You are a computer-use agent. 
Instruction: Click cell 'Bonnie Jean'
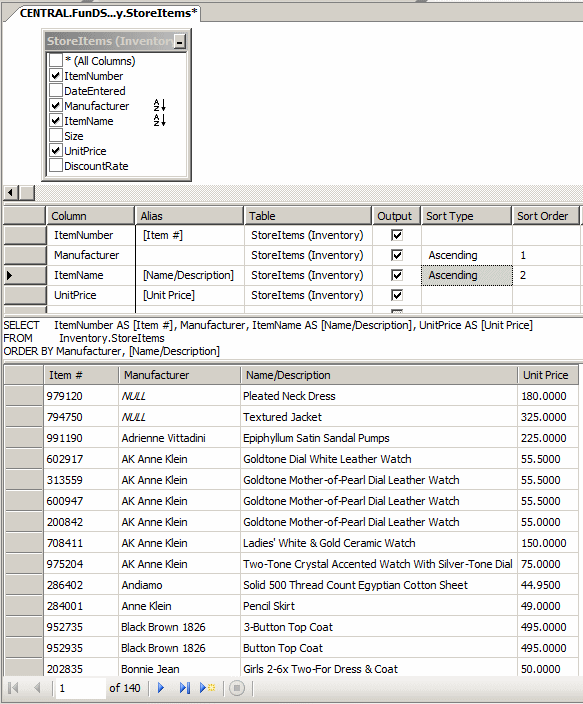[x=179, y=669]
